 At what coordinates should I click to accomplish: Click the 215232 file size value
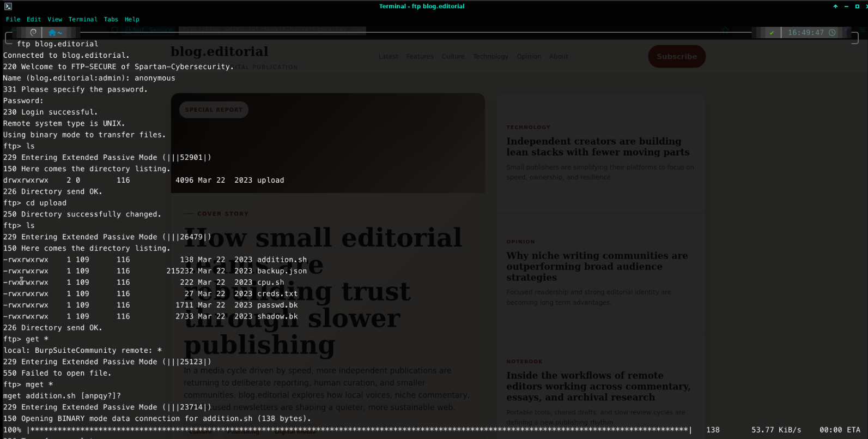(x=180, y=271)
